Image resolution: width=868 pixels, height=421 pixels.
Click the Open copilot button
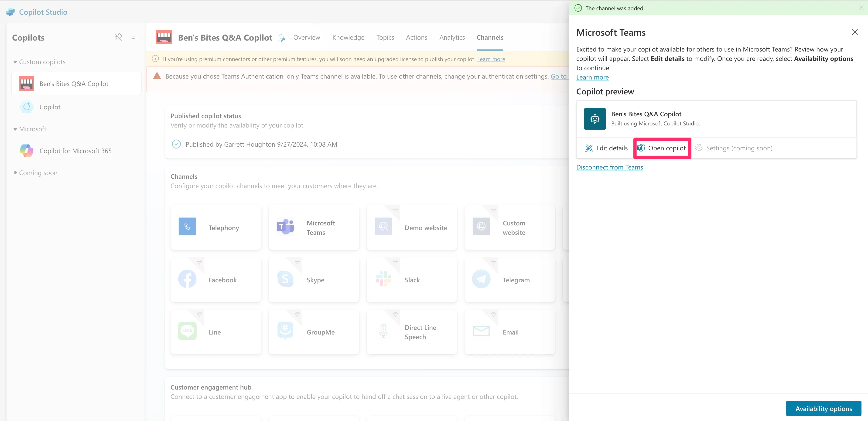point(662,148)
